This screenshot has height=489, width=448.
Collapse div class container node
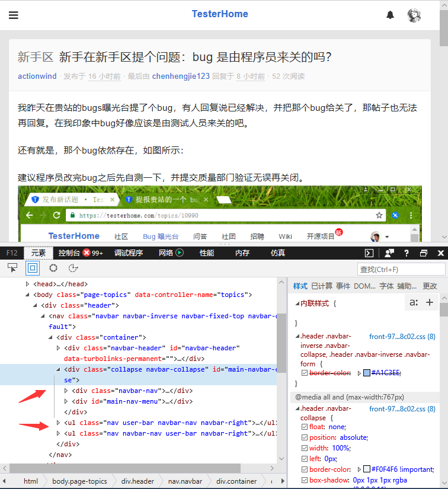pyautogui.click(x=50, y=337)
